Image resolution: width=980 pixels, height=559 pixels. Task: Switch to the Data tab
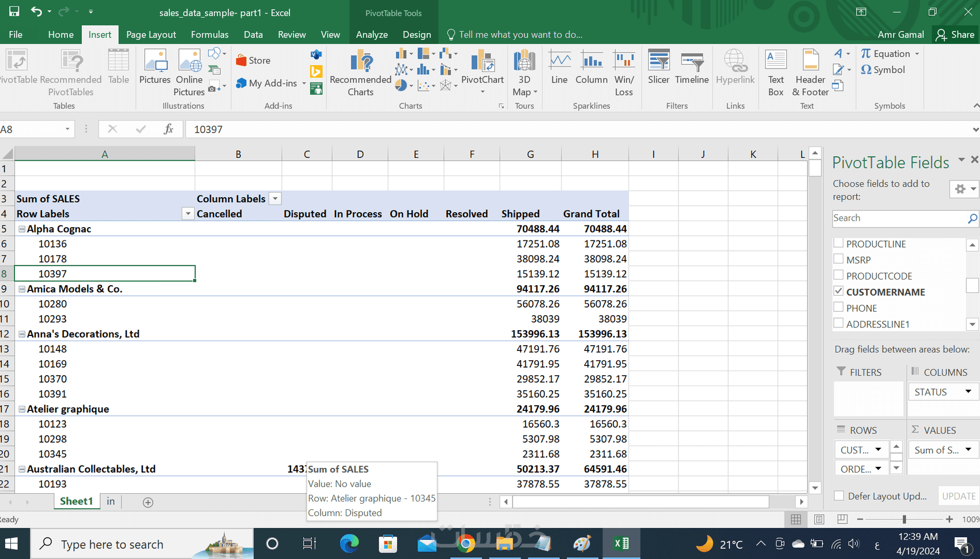[x=253, y=35]
